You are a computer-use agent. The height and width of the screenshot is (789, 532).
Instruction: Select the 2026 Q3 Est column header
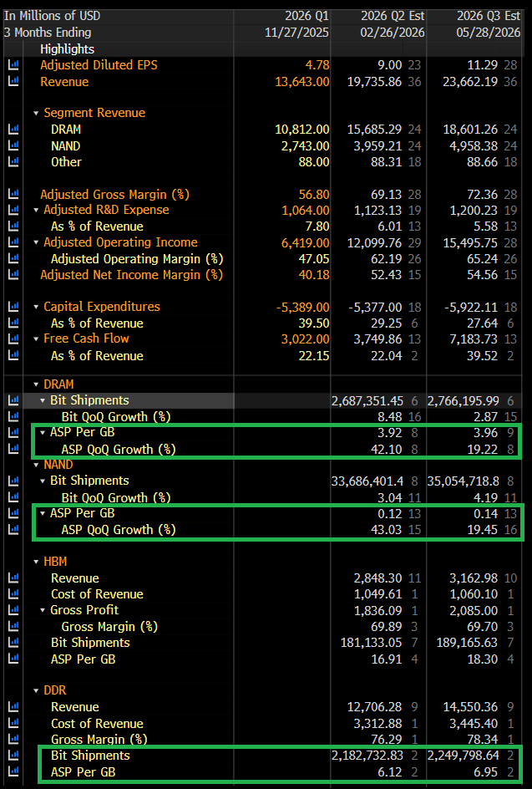pyautogui.click(x=489, y=16)
